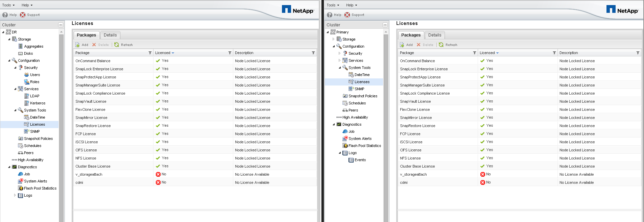Open the Tools menu in the DR window
Screen dimensions: 644x222
(8, 5)
